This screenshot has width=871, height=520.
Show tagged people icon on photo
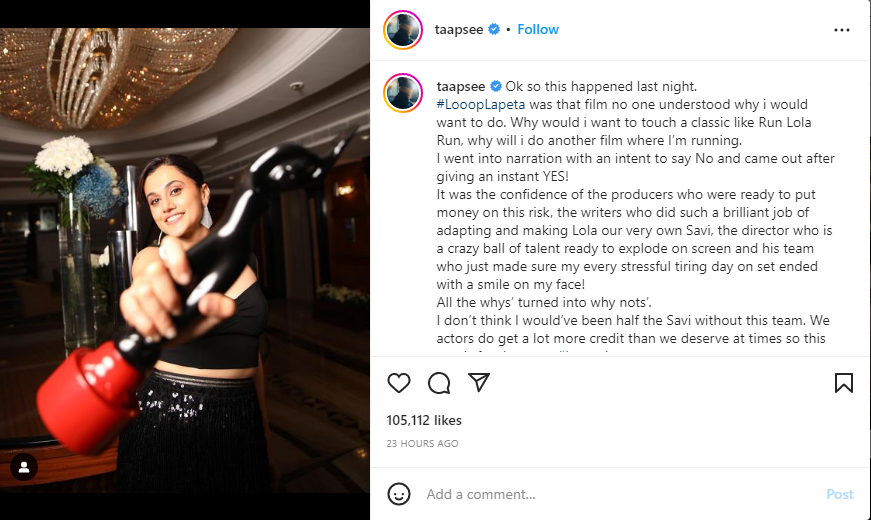[x=24, y=467]
